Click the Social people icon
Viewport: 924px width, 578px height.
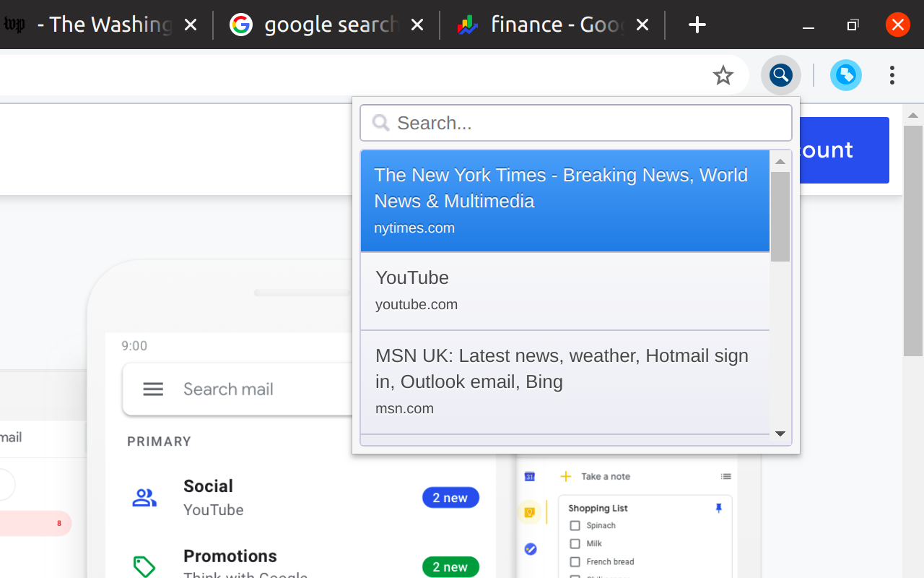[144, 497]
